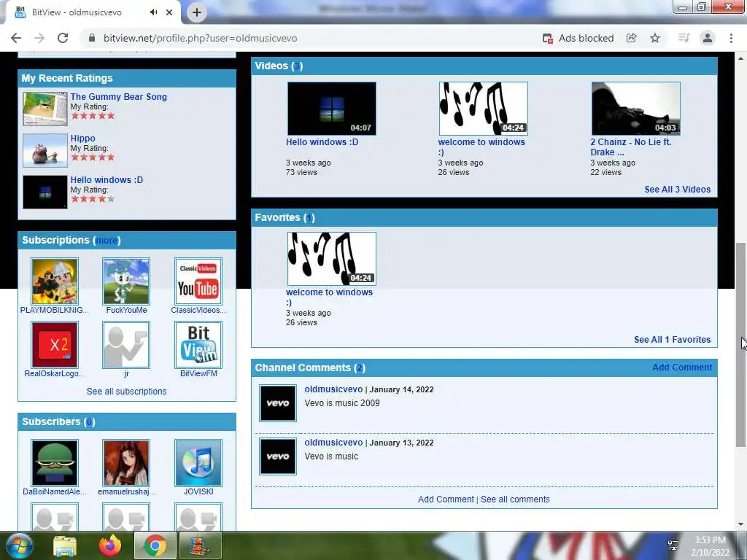Click network icon in system tray
Viewport: 747px width, 560px height.
pyautogui.click(x=673, y=545)
